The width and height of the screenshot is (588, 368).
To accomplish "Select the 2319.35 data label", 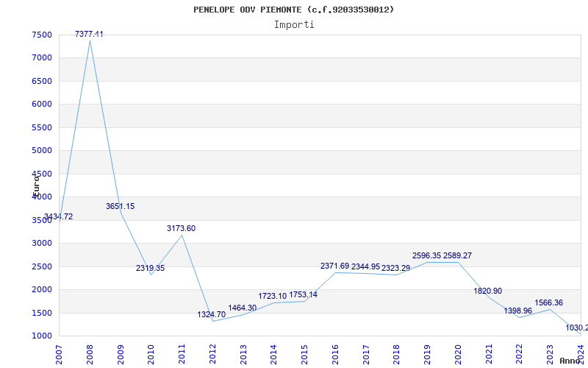I will pos(151,268).
